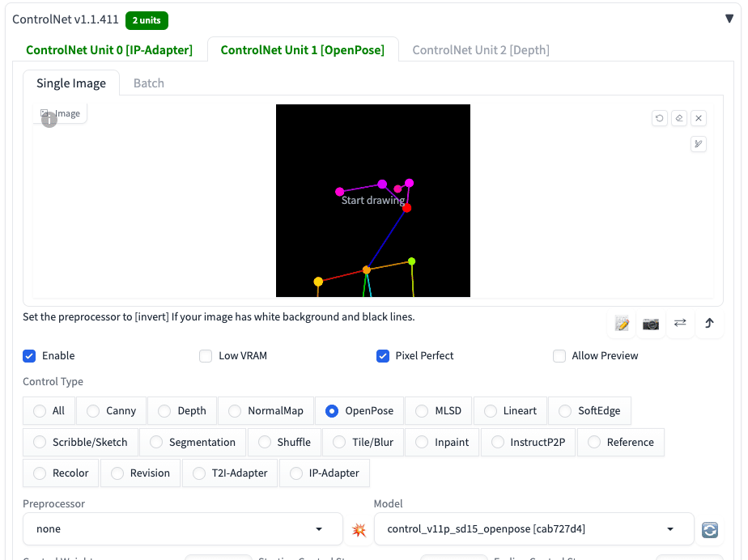Switch to ControlNet Unit 0 [IP-Adapter] tab
This screenshot has width=748, height=560.
pyautogui.click(x=109, y=50)
